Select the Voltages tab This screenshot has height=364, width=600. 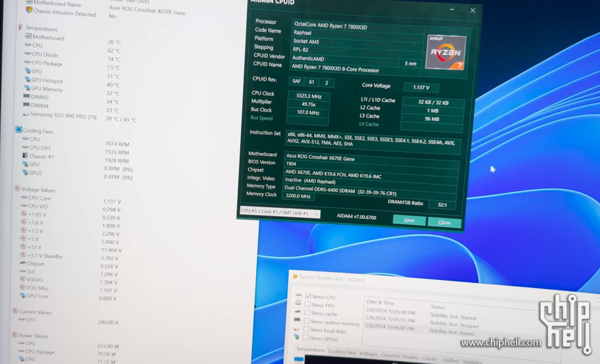368,354
